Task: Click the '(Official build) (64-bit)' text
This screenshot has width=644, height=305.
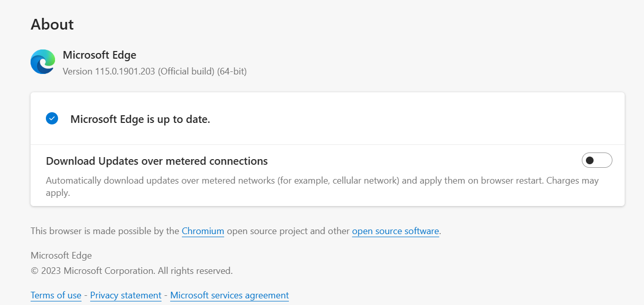Action: pyautogui.click(x=202, y=71)
